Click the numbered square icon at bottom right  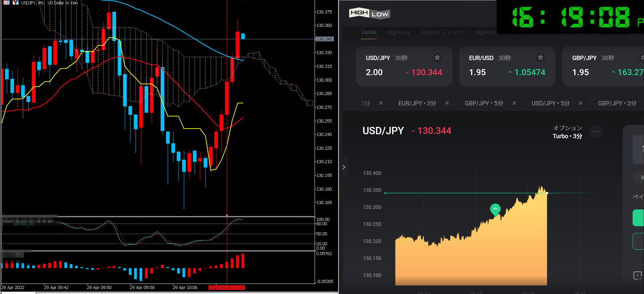click(637, 276)
